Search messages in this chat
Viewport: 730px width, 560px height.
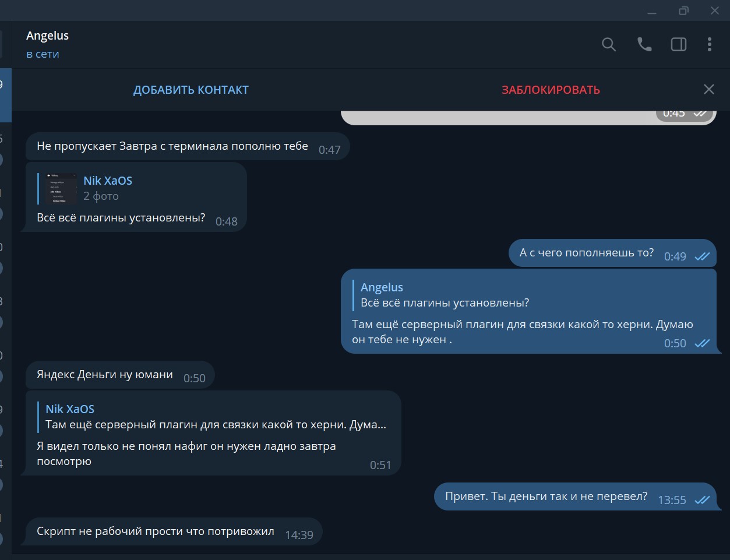coord(609,45)
